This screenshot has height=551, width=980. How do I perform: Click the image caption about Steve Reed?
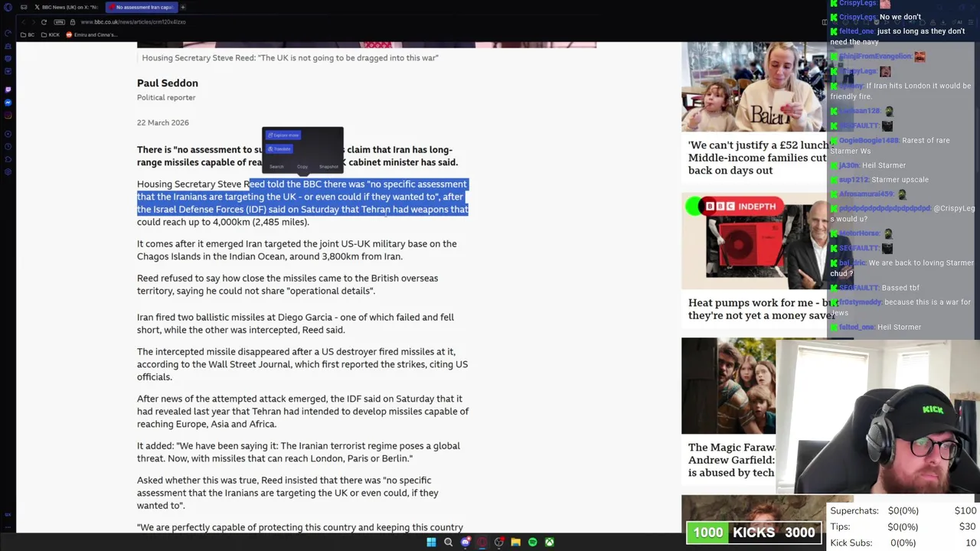[290, 57]
